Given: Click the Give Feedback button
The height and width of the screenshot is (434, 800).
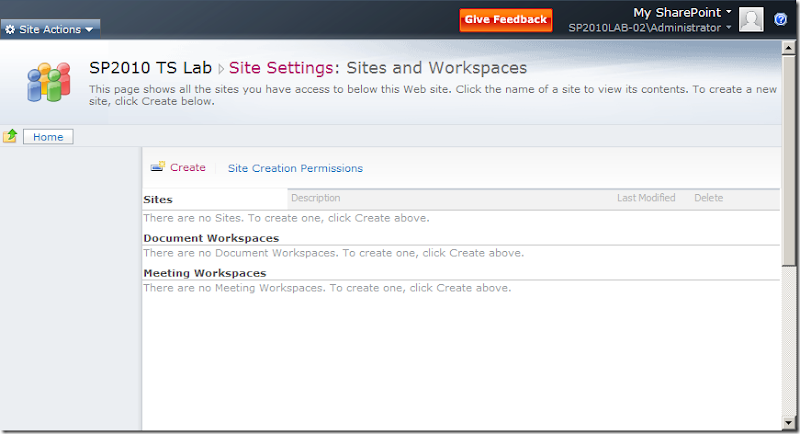Looking at the screenshot, I should click(x=506, y=20).
